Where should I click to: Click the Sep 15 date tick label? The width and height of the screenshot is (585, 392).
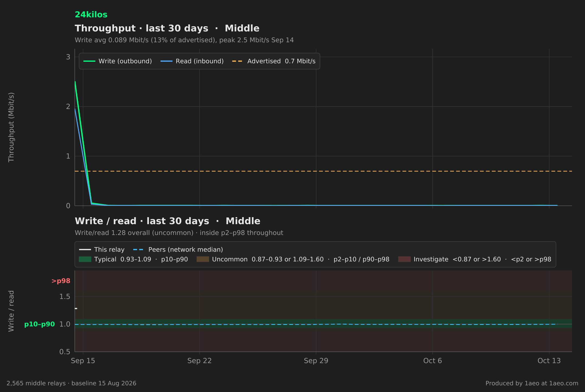[83, 361]
